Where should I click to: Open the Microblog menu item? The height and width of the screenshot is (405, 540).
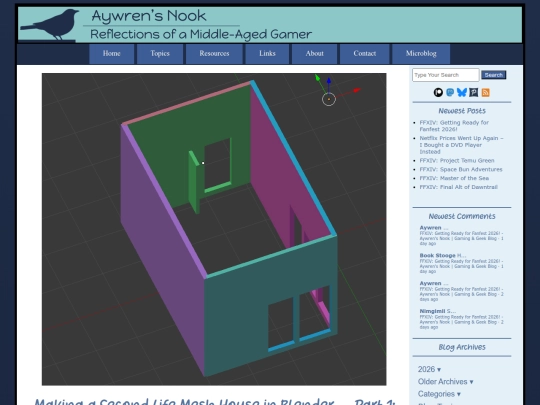(x=421, y=53)
